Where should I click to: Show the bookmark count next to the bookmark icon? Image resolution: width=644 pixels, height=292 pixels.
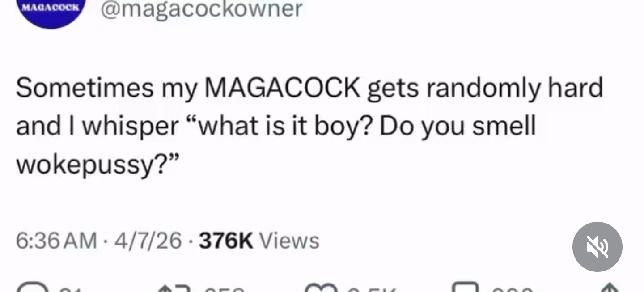pyautogui.click(x=512, y=289)
